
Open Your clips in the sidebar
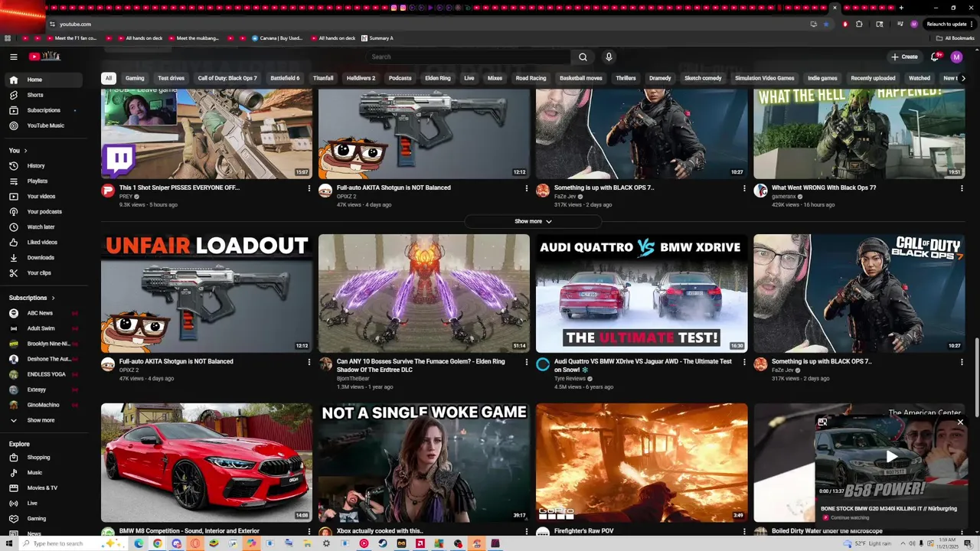tap(42, 273)
